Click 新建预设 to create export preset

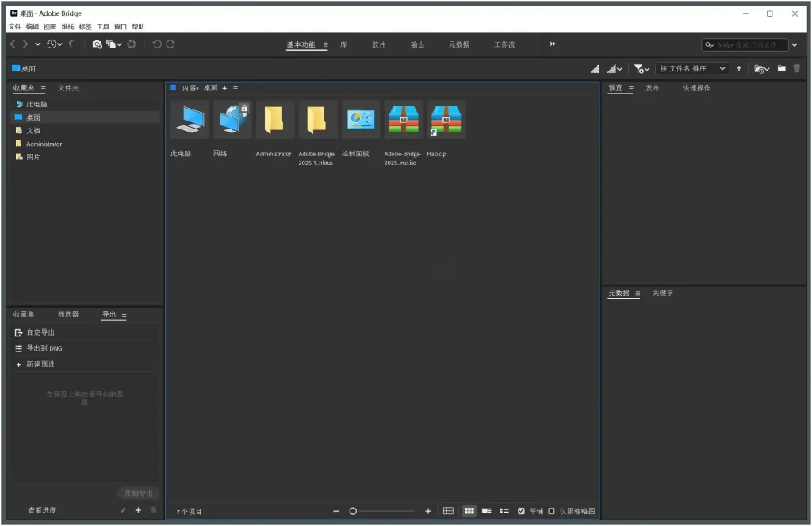(40, 364)
